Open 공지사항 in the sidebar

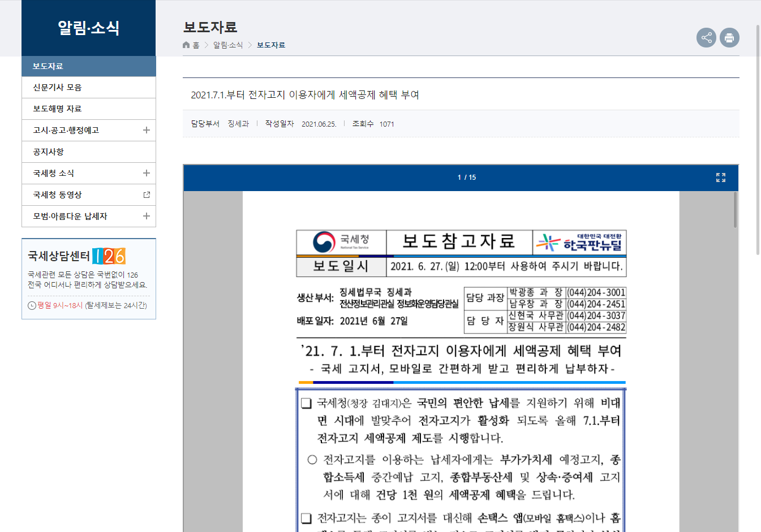pos(89,152)
